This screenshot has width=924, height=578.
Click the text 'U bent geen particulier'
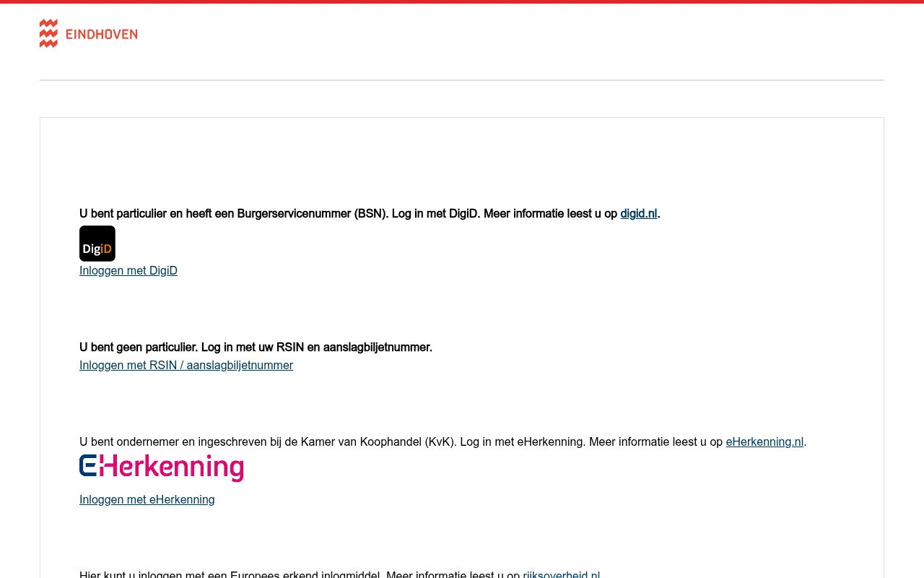(x=137, y=348)
